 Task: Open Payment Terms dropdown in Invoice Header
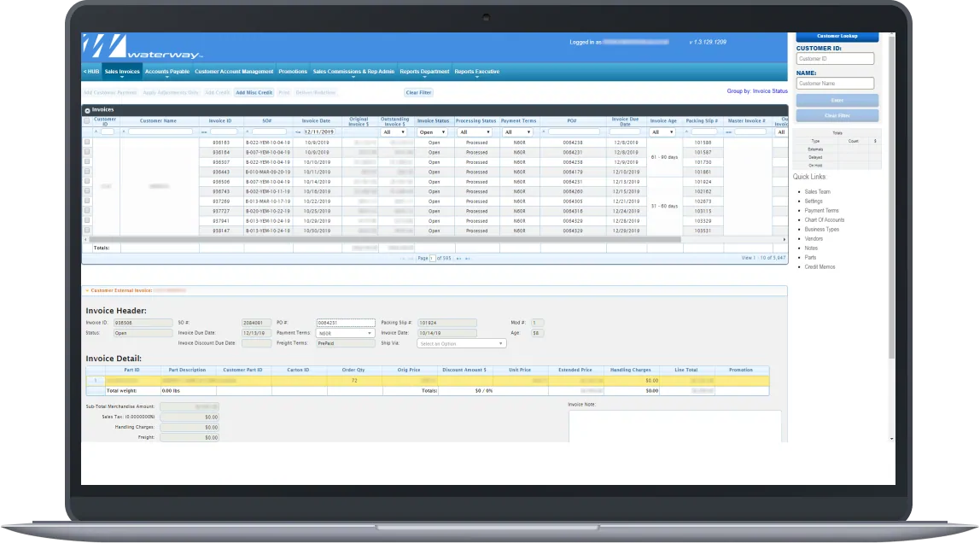pos(345,333)
